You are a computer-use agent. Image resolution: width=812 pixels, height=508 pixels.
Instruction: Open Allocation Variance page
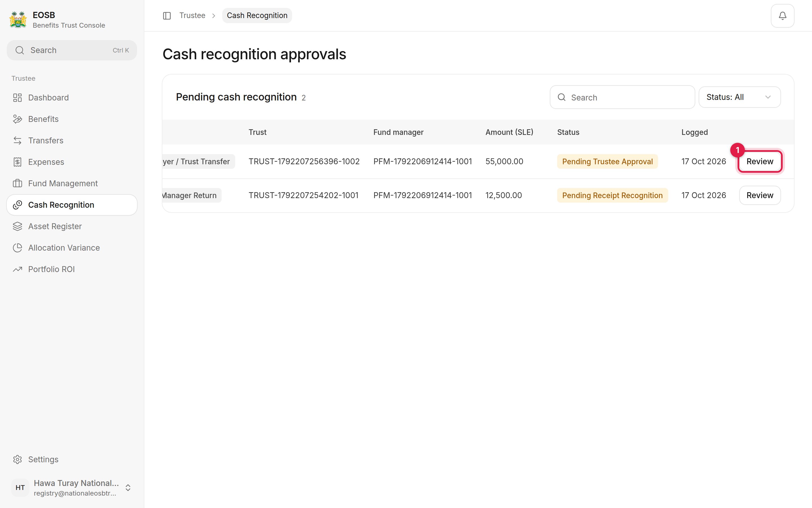click(x=72, y=248)
